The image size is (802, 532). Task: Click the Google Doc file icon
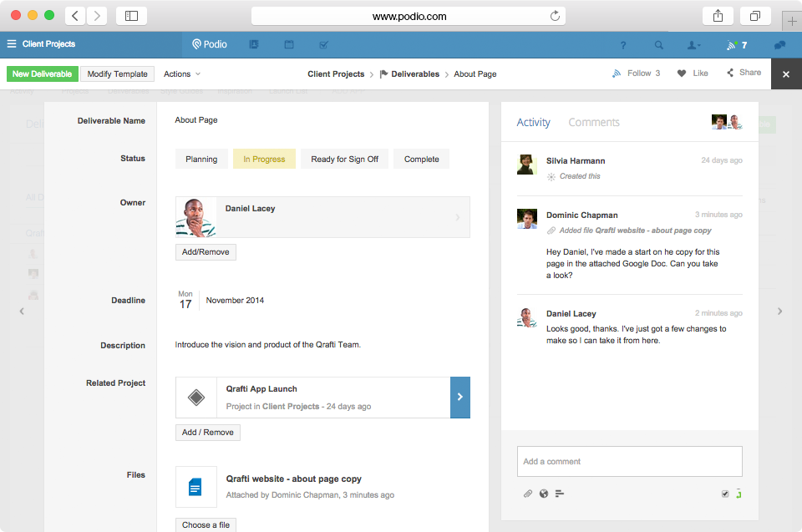coord(195,486)
